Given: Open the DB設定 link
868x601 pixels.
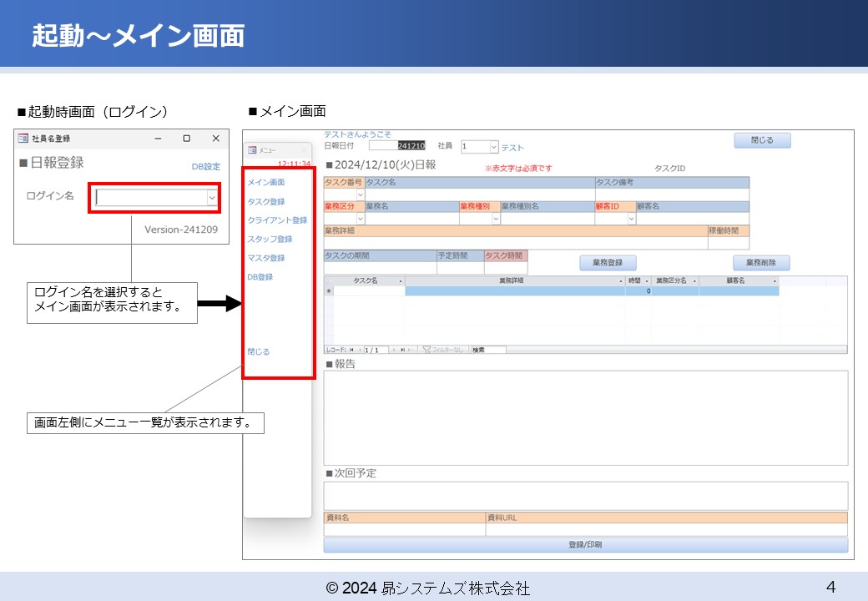Looking at the screenshot, I should click(x=205, y=166).
